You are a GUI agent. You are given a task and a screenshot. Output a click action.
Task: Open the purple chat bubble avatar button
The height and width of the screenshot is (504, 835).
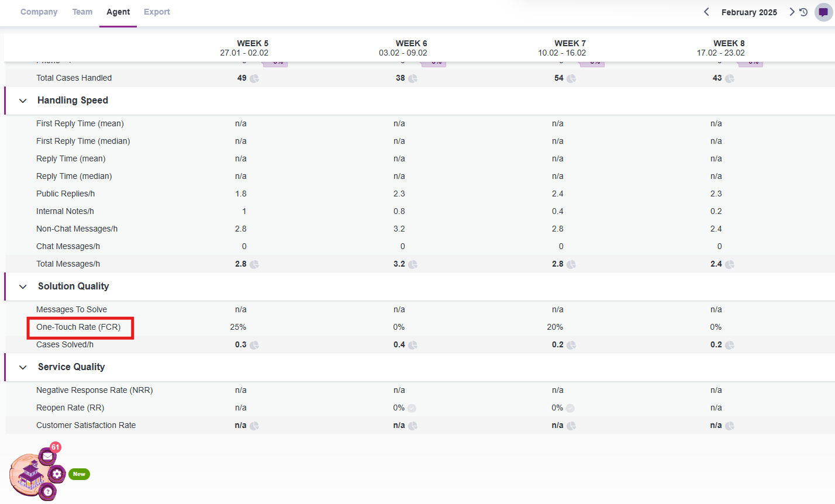(823, 12)
